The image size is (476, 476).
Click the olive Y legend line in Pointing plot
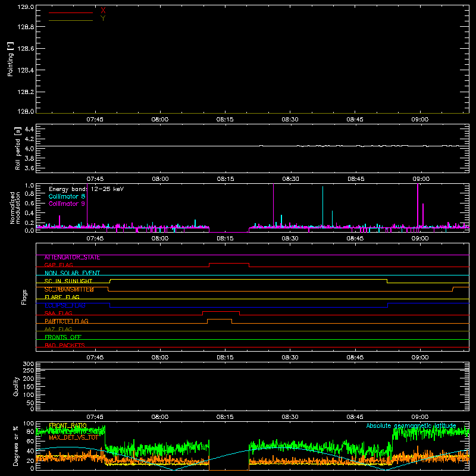tap(71, 20)
